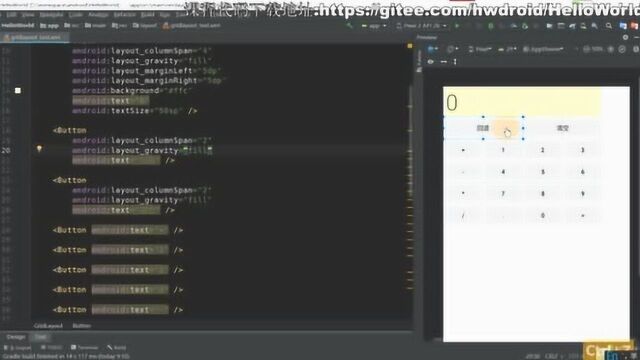Image resolution: width=640 pixels, height=360 pixels.
Task: Click the app breadcrumb in navigation bar
Action: pyautogui.click(x=49, y=26)
